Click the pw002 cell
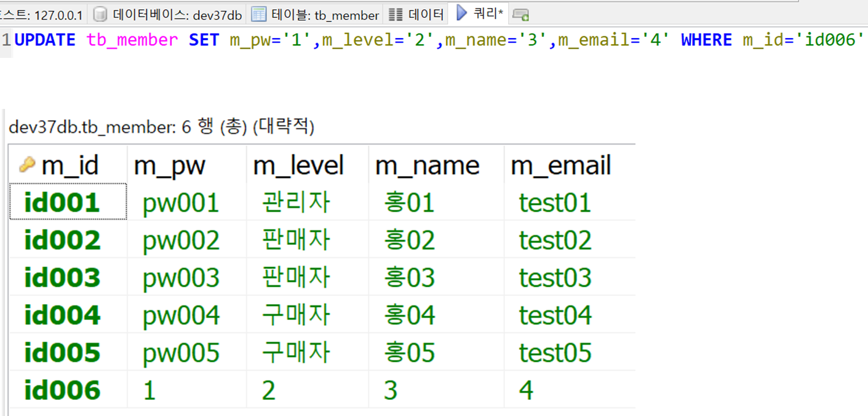 click(x=186, y=239)
